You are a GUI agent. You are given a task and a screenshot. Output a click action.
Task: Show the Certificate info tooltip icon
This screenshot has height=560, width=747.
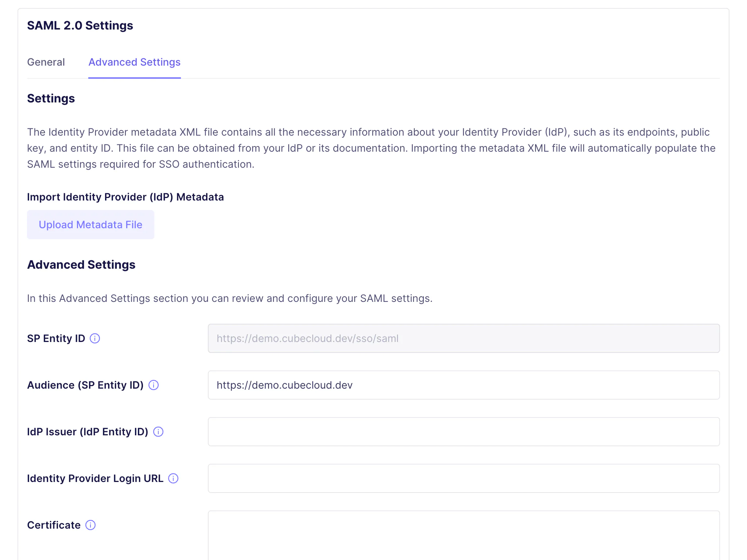(90, 525)
